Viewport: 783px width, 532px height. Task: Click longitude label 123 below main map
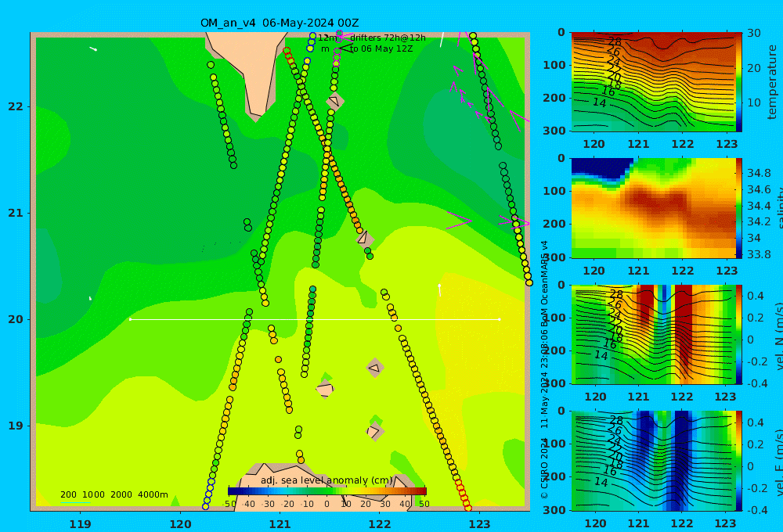[x=479, y=524]
